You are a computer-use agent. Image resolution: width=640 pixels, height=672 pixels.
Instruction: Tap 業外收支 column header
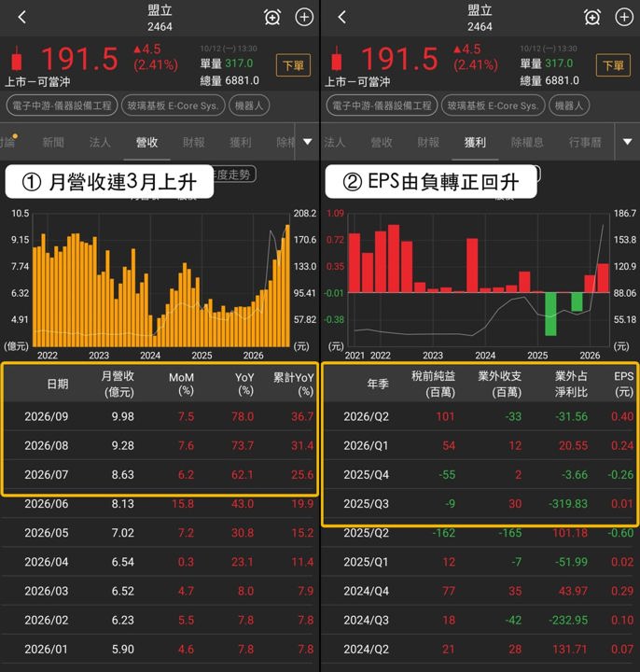[500, 384]
